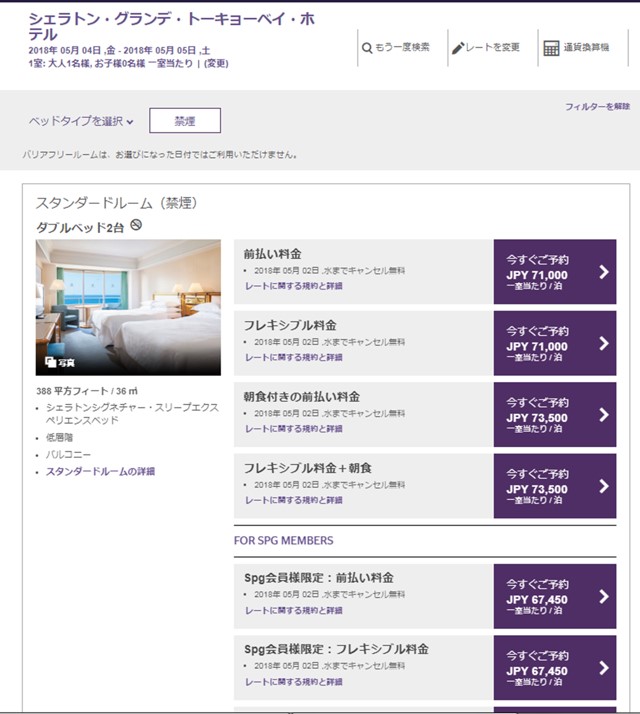Viewport: 640px width, 714px height.
Task: Open rate rules under Spg会員様限定：前払い料金
Action: [x=294, y=611]
